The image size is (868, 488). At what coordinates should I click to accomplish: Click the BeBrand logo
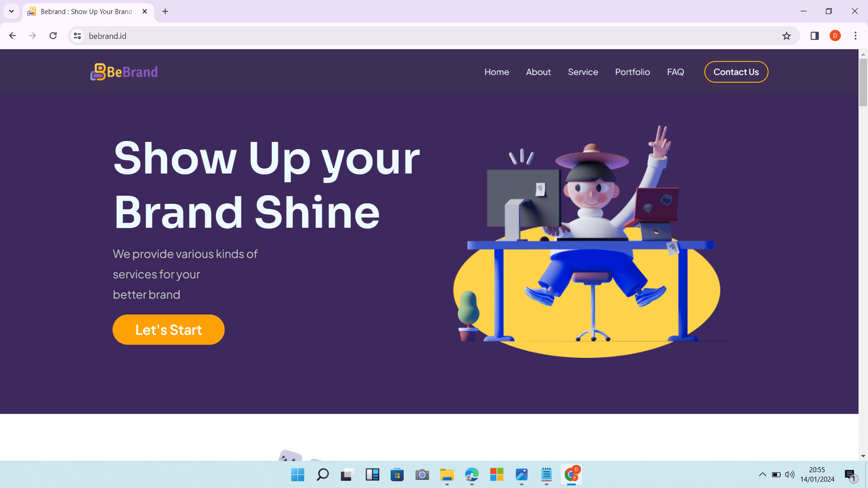click(124, 72)
